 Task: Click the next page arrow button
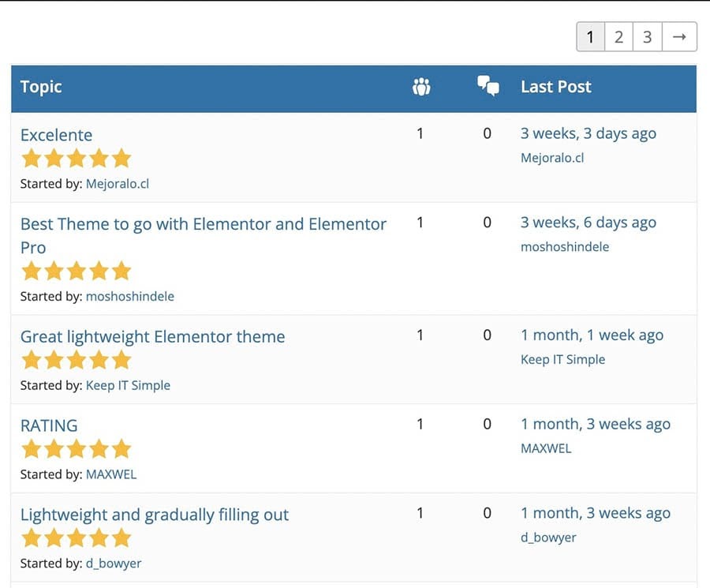678,37
